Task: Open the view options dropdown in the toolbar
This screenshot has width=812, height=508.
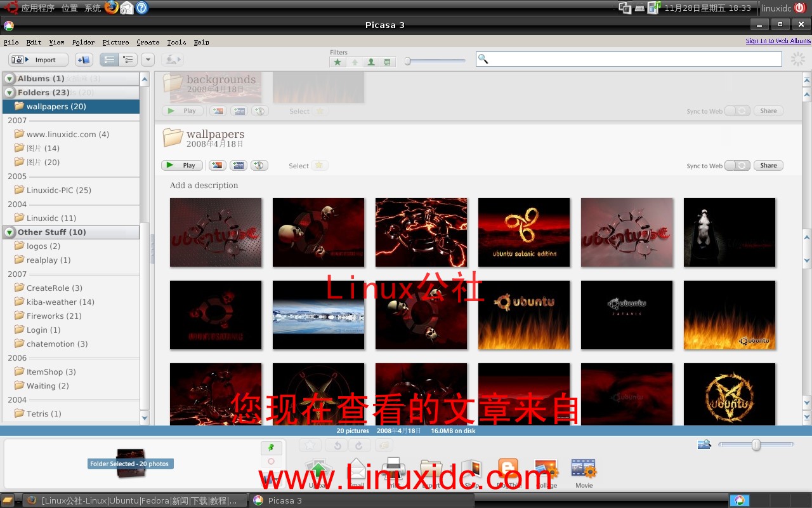Action: pyautogui.click(x=147, y=58)
